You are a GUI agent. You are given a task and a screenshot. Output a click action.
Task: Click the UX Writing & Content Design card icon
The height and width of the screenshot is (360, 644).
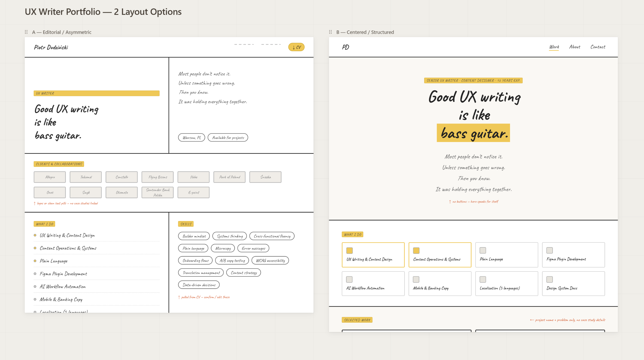pos(349,250)
